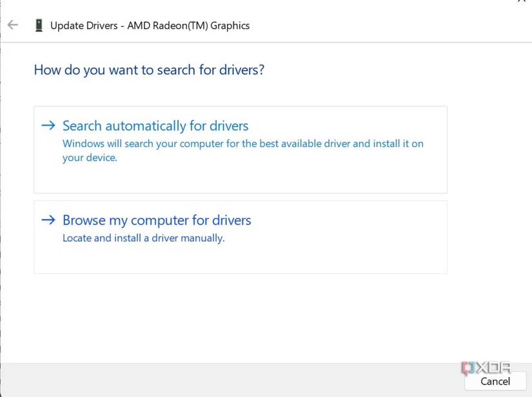The height and width of the screenshot is (397, 532).
Task: Click best available driver description line
Action: tap(242, 143)
